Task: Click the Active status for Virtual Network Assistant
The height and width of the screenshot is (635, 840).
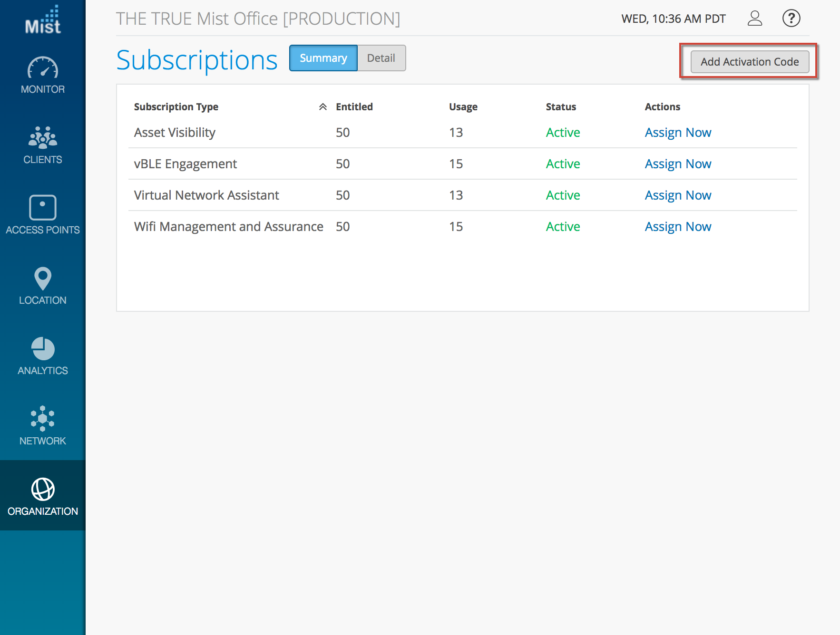Action: pyautogui.click(x=563, y=195)
